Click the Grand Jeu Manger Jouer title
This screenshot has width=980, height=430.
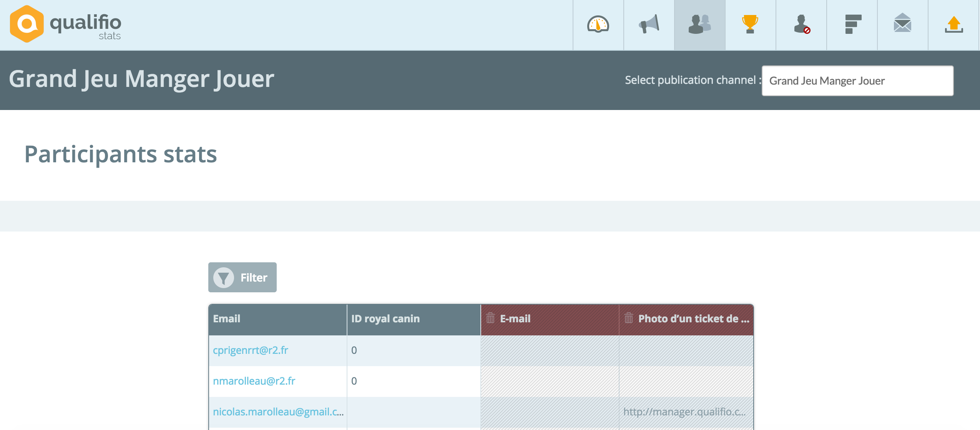pos(141,79)
